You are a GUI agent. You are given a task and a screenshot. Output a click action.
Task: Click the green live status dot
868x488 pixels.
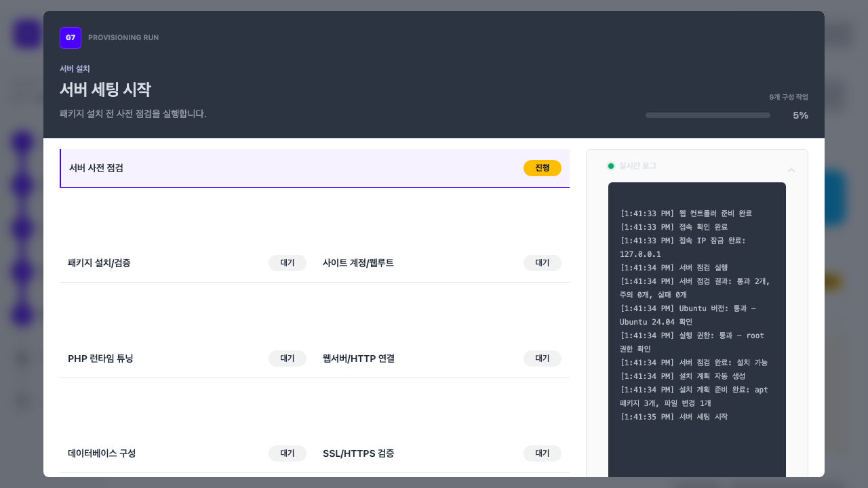[610, 166]
